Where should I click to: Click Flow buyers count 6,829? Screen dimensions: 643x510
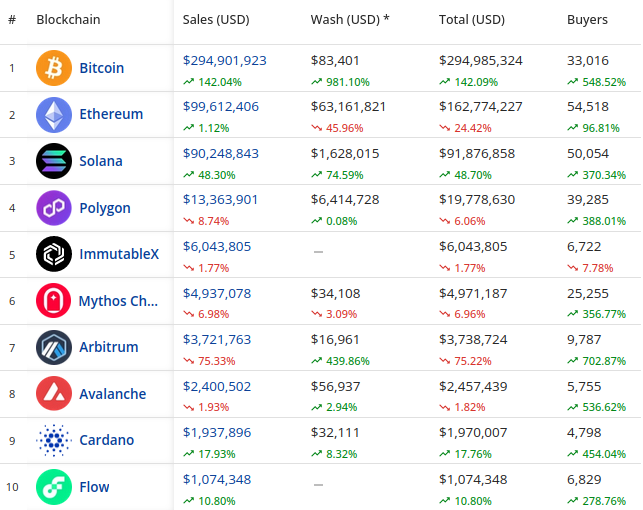pyautogui.click(x=584, y=480)
